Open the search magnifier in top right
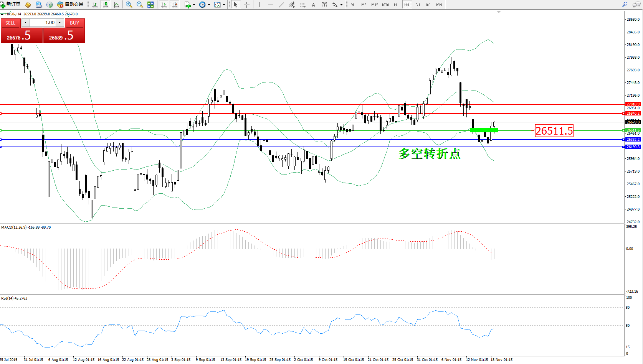This screenshot has height=364, width=643. 625,5
